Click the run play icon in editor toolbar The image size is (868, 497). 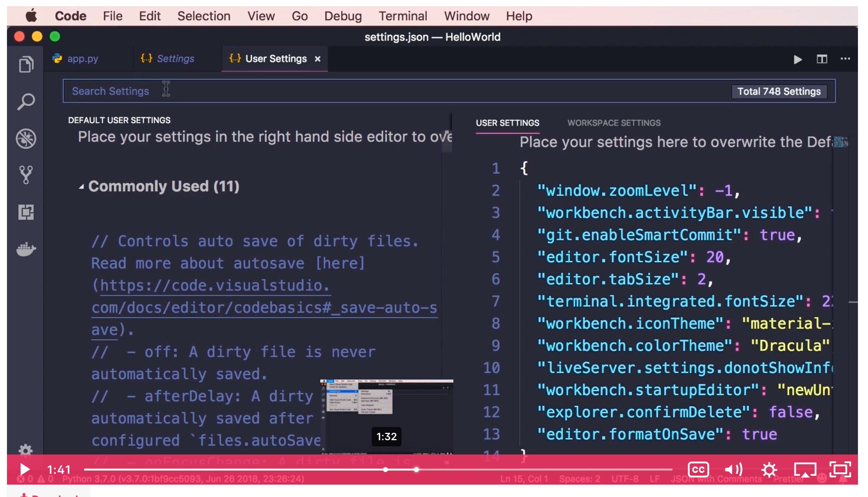798,60
